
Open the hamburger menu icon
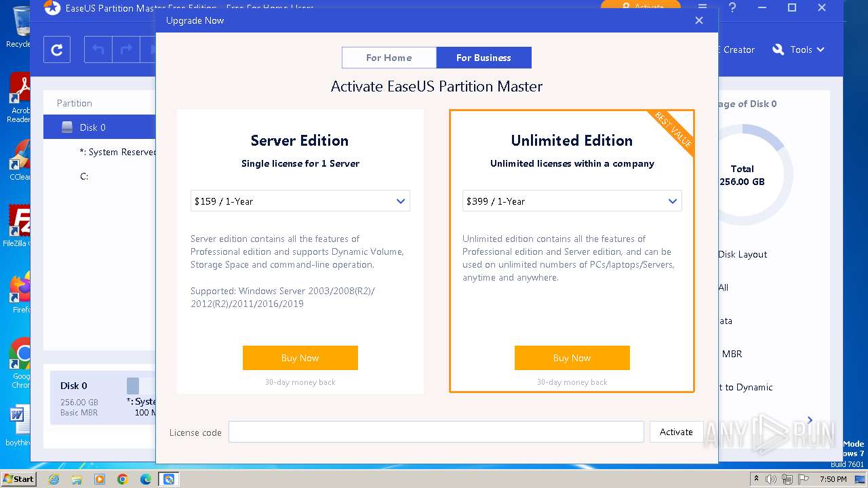pos(703,7)
